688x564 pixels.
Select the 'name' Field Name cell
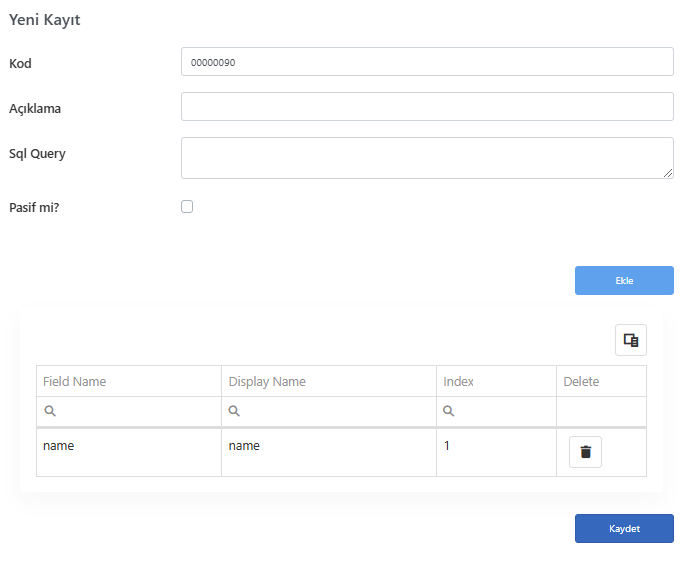(129, 453)
